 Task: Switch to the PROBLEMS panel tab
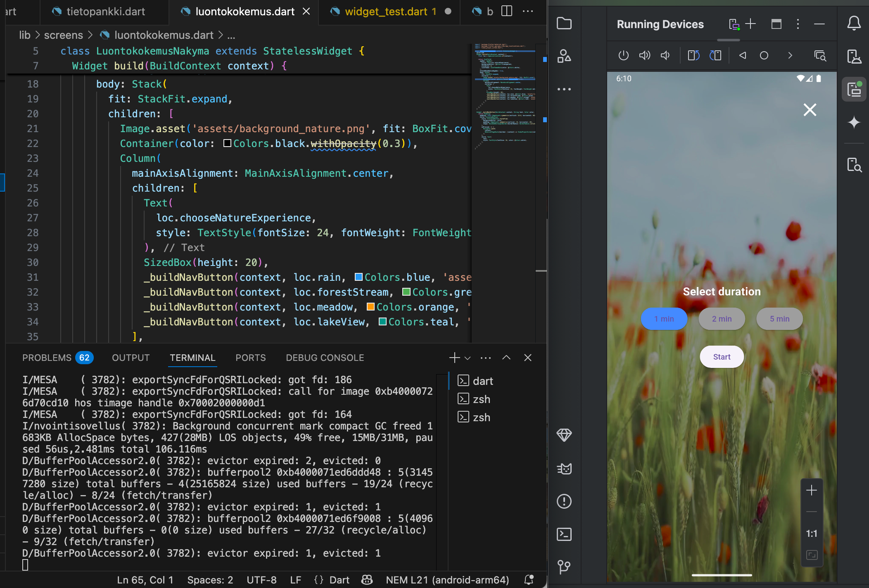tap(47, 358)
